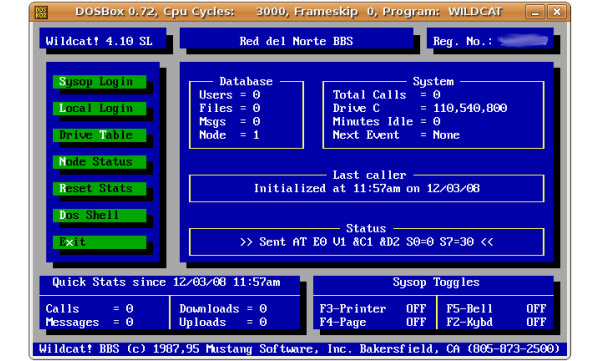Click the Drive C free space value 110,540,800
The height and width of the screenshot is (361, 600).
tap(470, 108)
